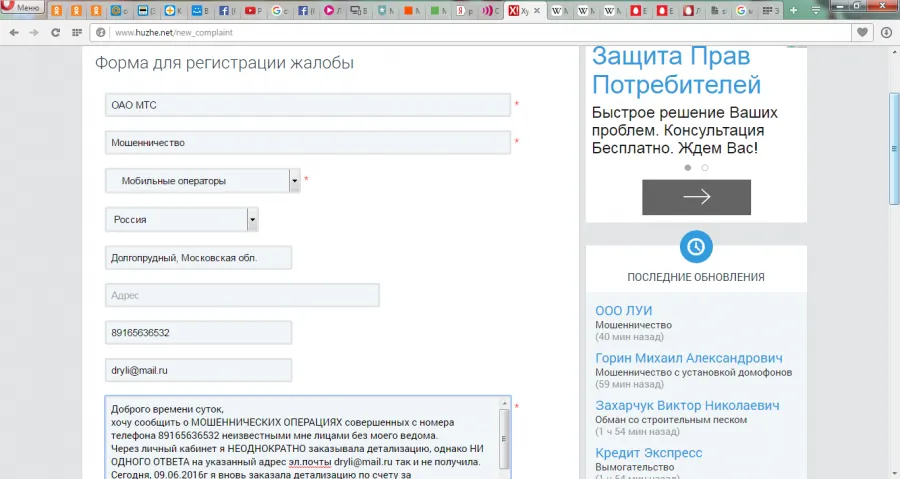Focus the address bar with www.huzhe.net/new_complaint

[471, 33]
